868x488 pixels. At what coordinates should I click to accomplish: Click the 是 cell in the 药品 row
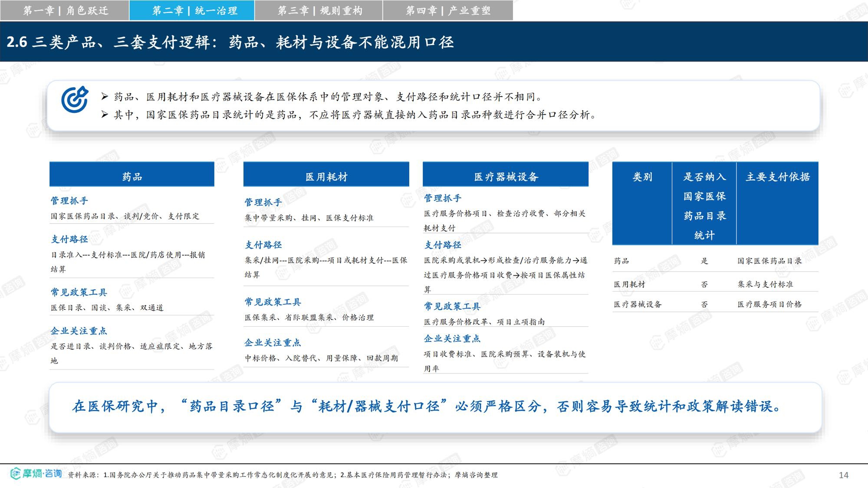click(x=704, y=261)
